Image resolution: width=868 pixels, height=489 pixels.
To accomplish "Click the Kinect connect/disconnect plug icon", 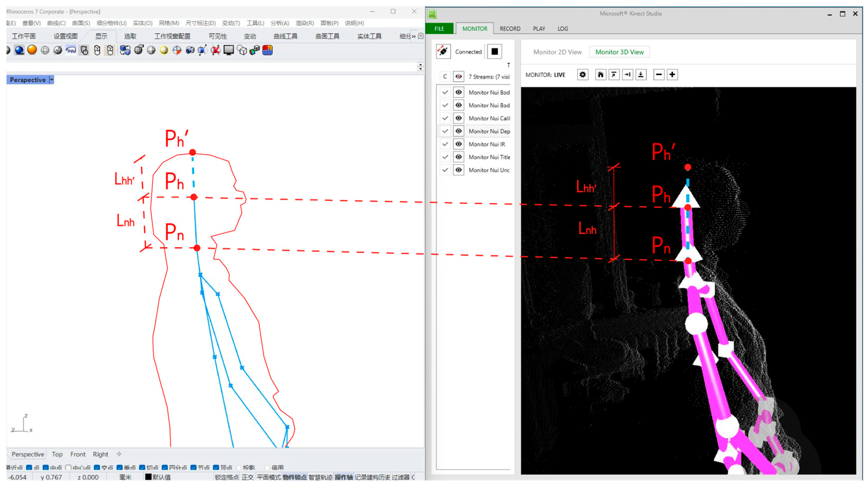I will [x=443, y=52].
